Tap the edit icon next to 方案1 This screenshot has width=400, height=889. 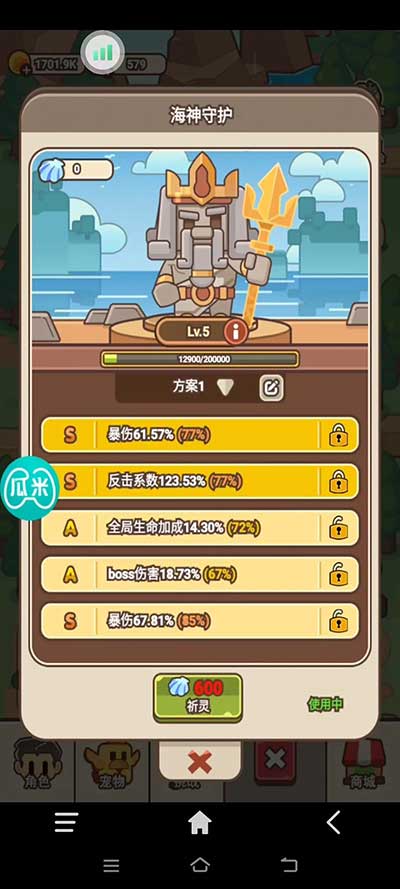tap(272, 388)
